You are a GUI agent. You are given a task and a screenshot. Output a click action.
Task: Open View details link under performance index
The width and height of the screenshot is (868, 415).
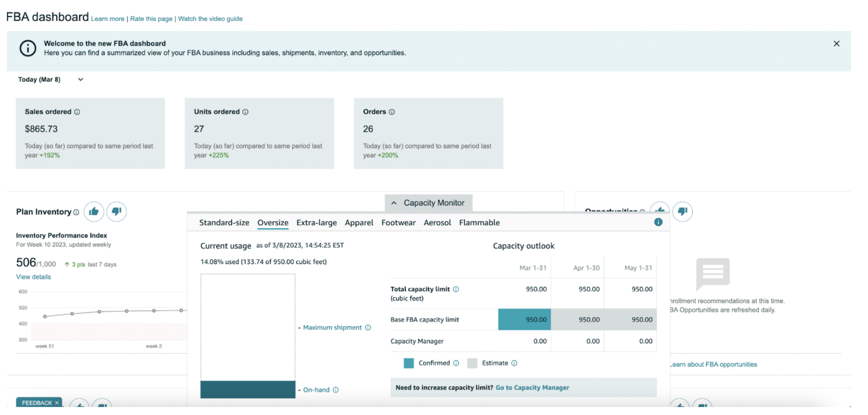pyautogui.click(x=33, y=276)
